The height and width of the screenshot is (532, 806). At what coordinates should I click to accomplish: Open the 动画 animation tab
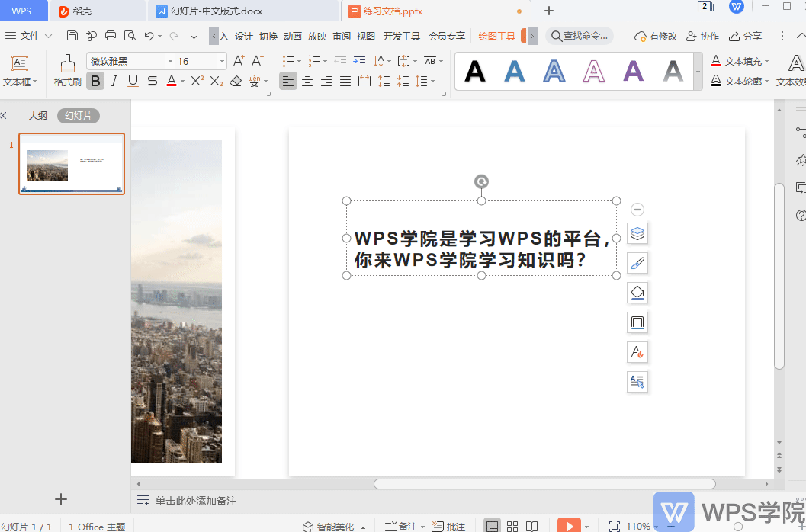pos(293,36)
